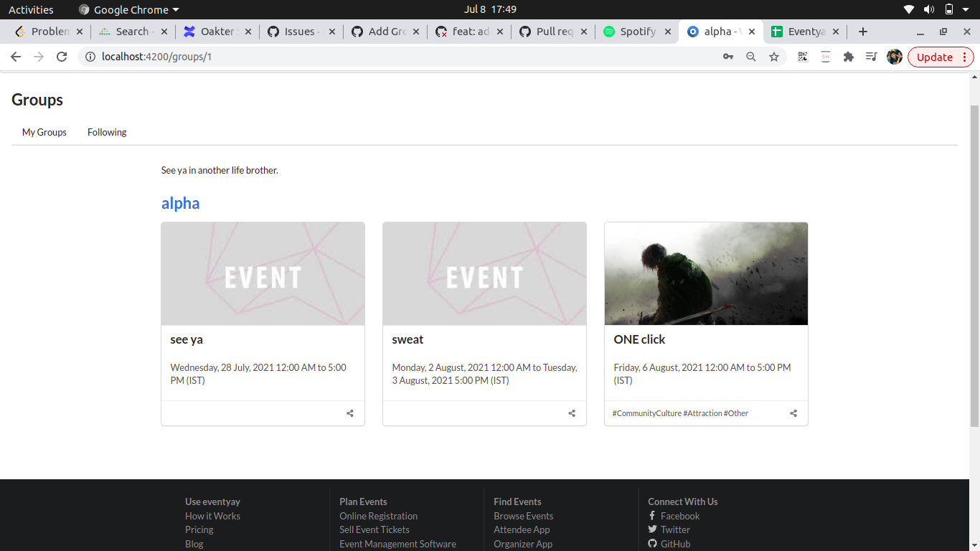Viewport: 980px width, 551px height.
Task: Click the #Attraction tag
Action: click(702, 413)
